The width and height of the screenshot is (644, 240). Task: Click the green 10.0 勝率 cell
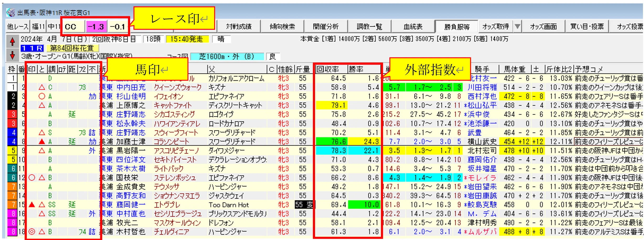click(x=364, y=205)
